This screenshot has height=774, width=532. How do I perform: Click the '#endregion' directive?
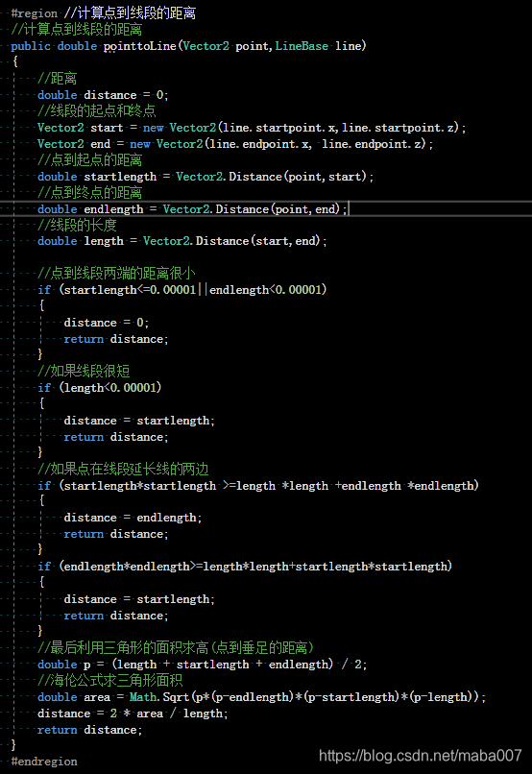click(x=44, y=762)
